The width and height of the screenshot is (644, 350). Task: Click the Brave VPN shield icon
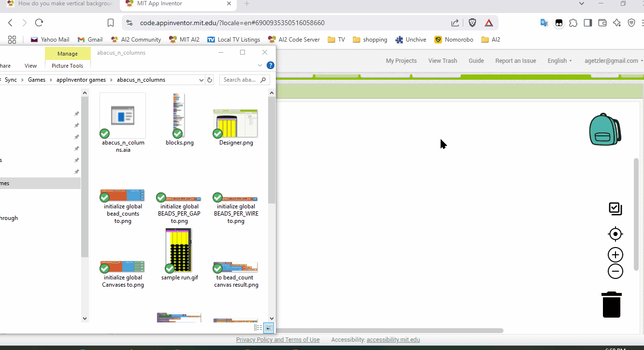pos(631,23)
